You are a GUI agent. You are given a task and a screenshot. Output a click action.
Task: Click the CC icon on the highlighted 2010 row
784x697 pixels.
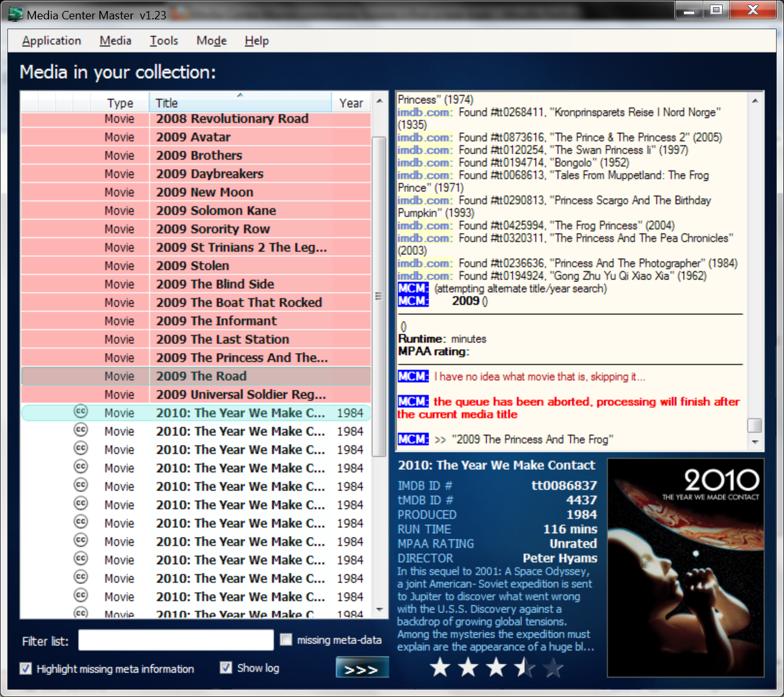tap(81, 411)
